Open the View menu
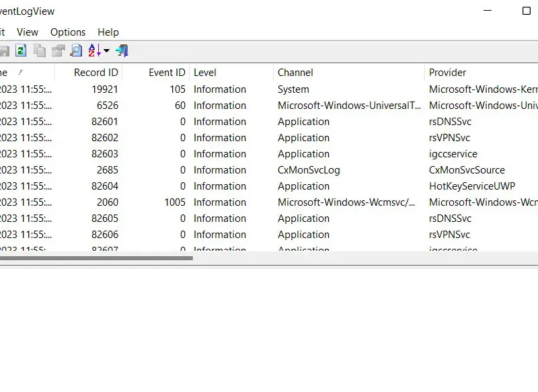Image resolution: width=538 pixels, height=392 pixels. pyautogui.click(x=28, y=32)
